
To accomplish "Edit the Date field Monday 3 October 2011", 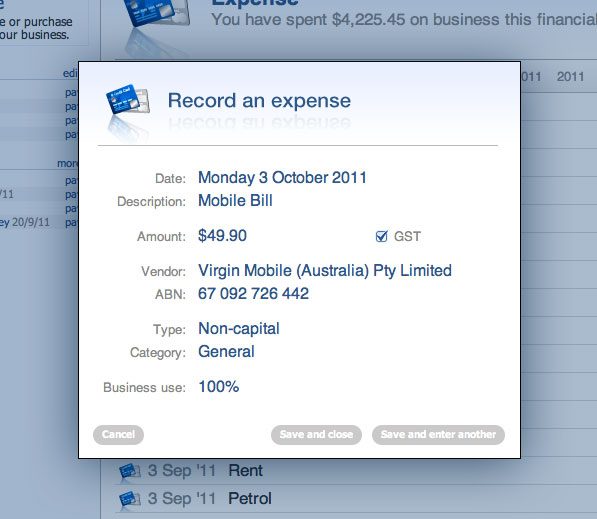I will 282,177.
